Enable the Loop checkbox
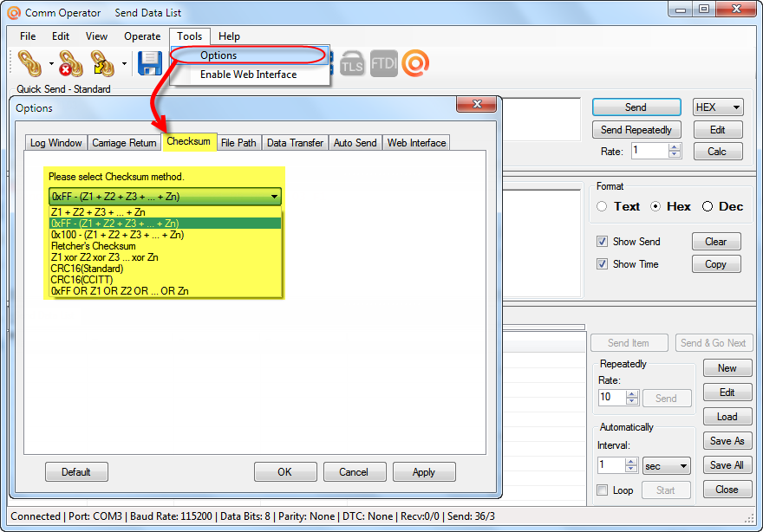 click(x=603, y=490)
